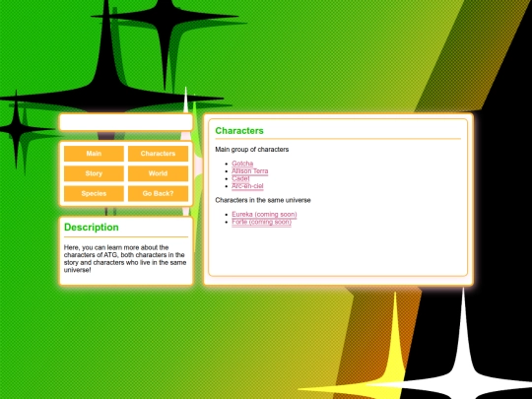Open the Gotcha character link
Screen dimensions: 532x399
(x=242, y=164)
